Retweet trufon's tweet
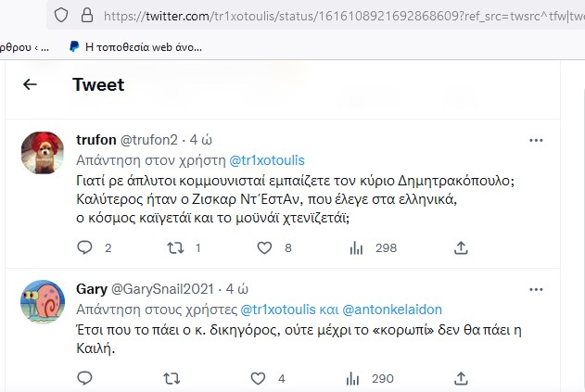The width and height of the screenshot is (585, 392). coord(175,247)
